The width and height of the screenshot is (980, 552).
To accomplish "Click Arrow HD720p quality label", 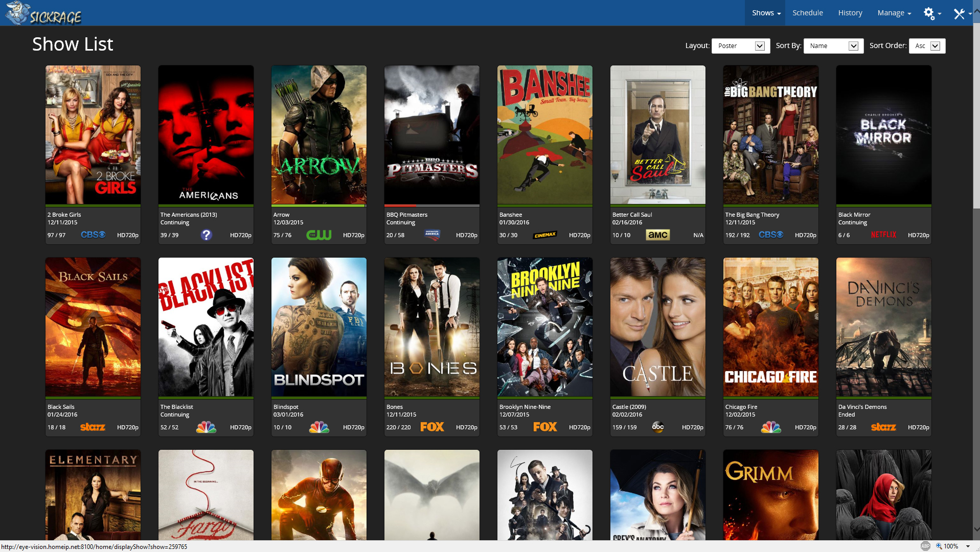I will coord(354,235).
